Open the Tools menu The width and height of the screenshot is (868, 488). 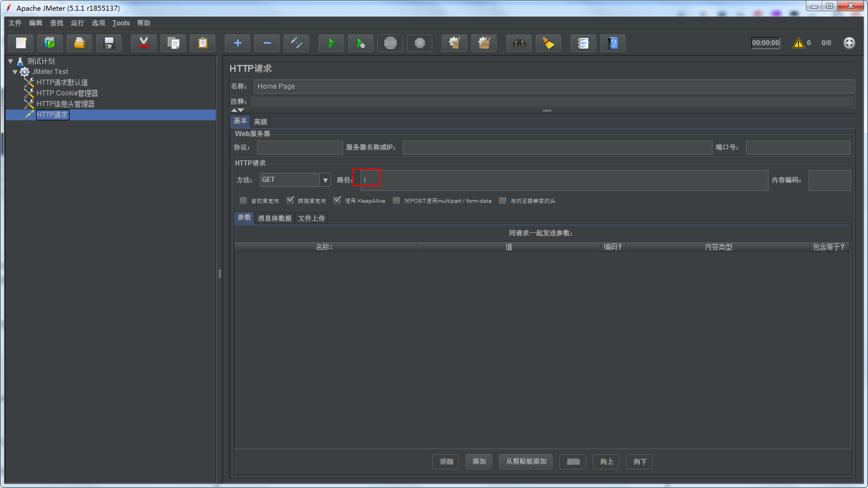pos(121,23)
